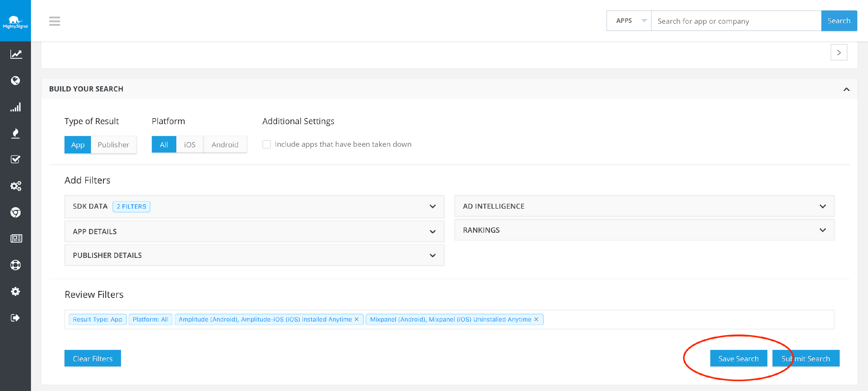Open the APPS search type dropdown
Image resolution: width=868 pixels, height=391 pixels.
629,21
